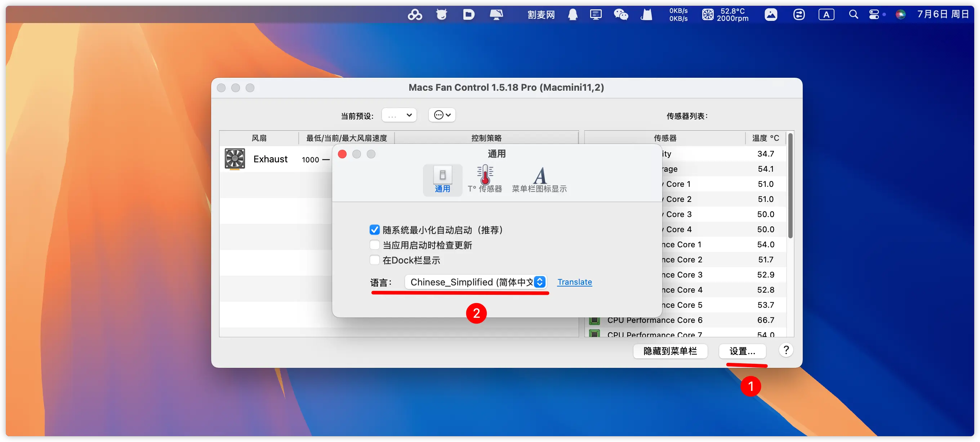Click the picture image menu bar icon
The height and width of the screenshot is (442, 980).
(x=771, y=15)
